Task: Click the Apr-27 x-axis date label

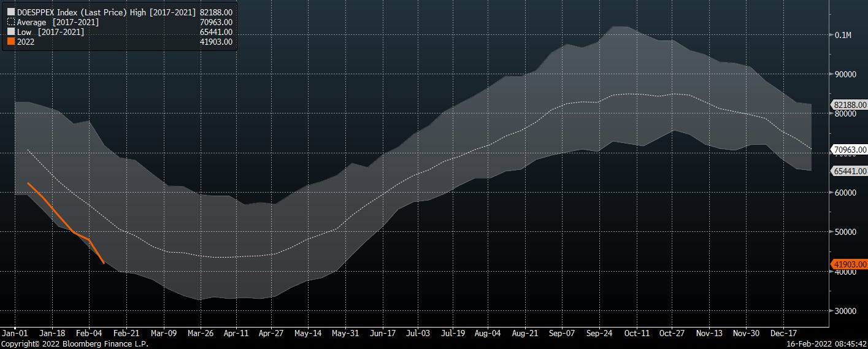Action: (x=271, y=333)
